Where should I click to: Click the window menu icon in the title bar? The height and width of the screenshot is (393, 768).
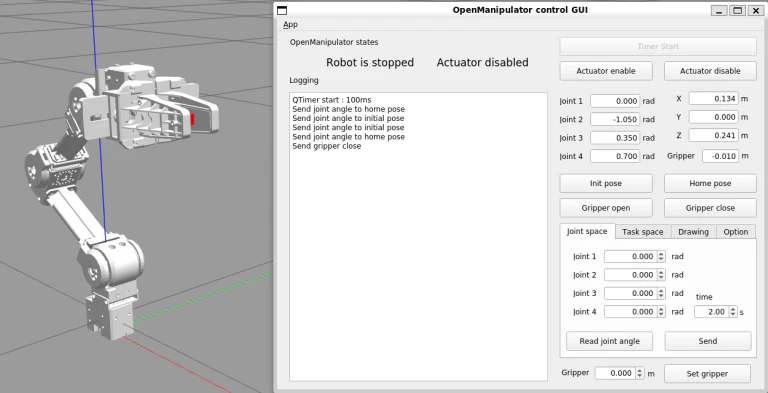click(282, 10)
